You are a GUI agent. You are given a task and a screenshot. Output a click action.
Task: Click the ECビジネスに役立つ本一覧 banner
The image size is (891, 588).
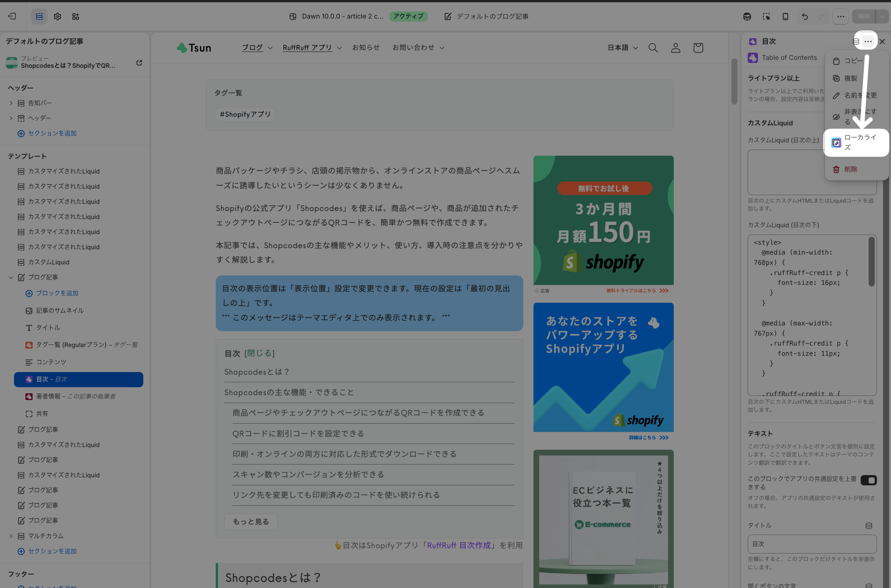(x=604, y=519)
